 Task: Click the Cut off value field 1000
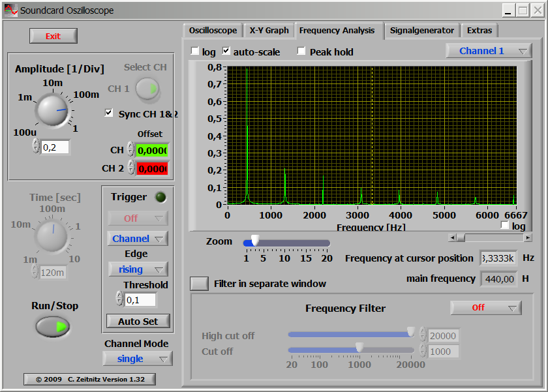pos(443,352)
